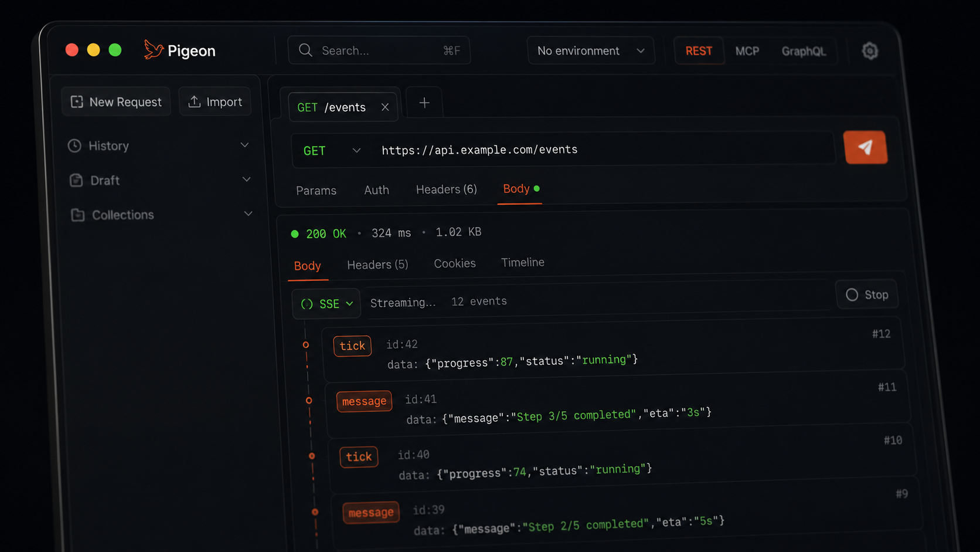Switch to MCP mode
The height and width of the screenshot is (552, 980).
pos(747,51)
